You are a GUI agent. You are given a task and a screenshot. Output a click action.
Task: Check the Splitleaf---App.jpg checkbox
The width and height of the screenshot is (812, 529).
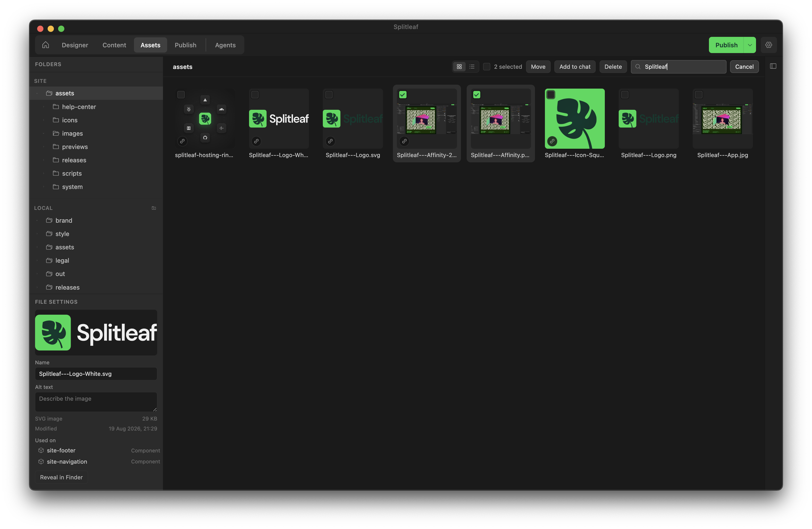[x=698, y=95]
